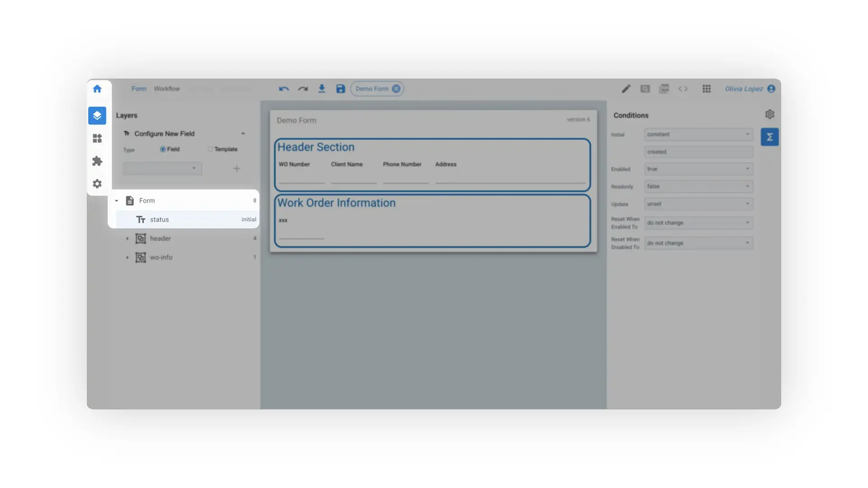The width and height of the screenshot is (868, 488).
Task: Open the Conditions gear settings icon
Action: (x=769, y=114)
